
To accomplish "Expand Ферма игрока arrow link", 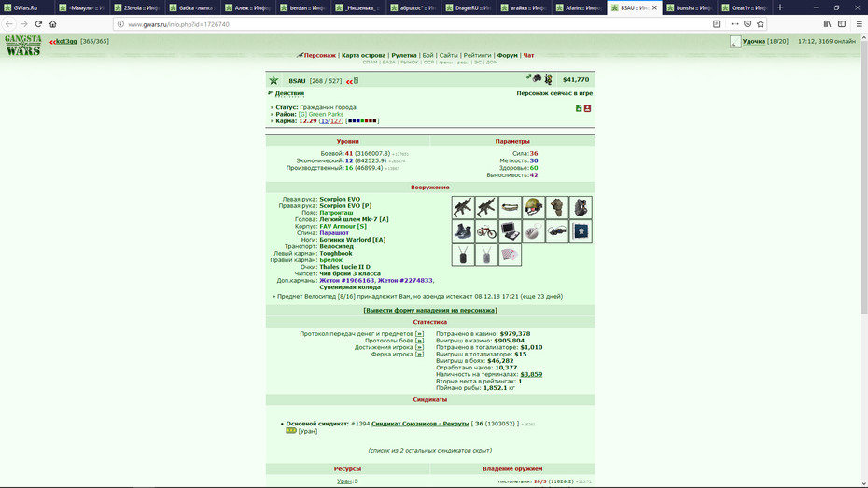I will click(419, 355).
